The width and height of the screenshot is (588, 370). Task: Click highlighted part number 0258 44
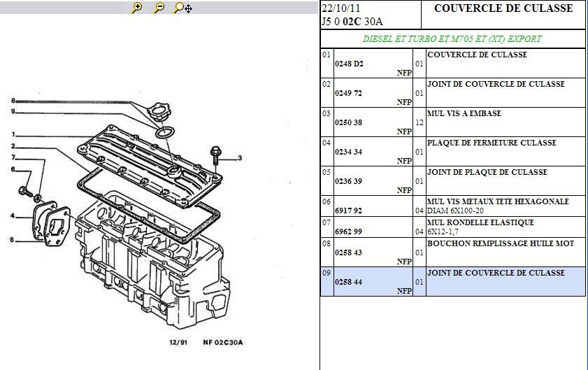[x=348, y=282]
